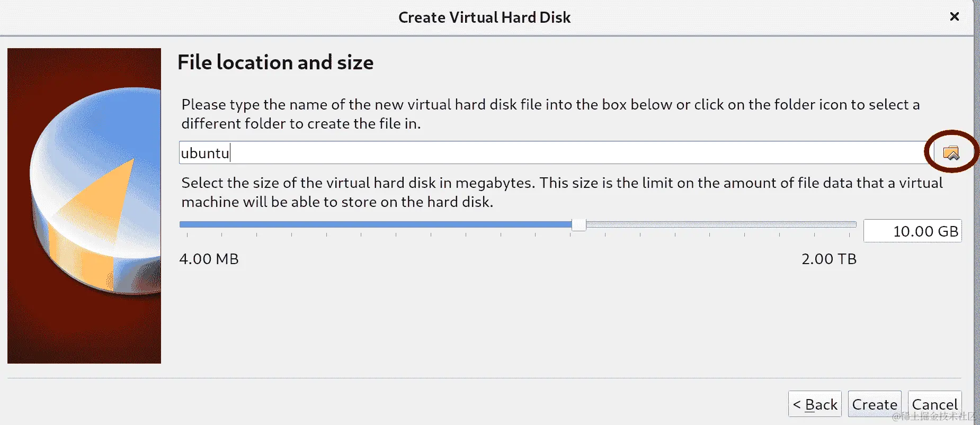Viewport: 980px width, 425px height.
Task: Click the 2.00 TB maximum size label
Action: click(829, 259)
